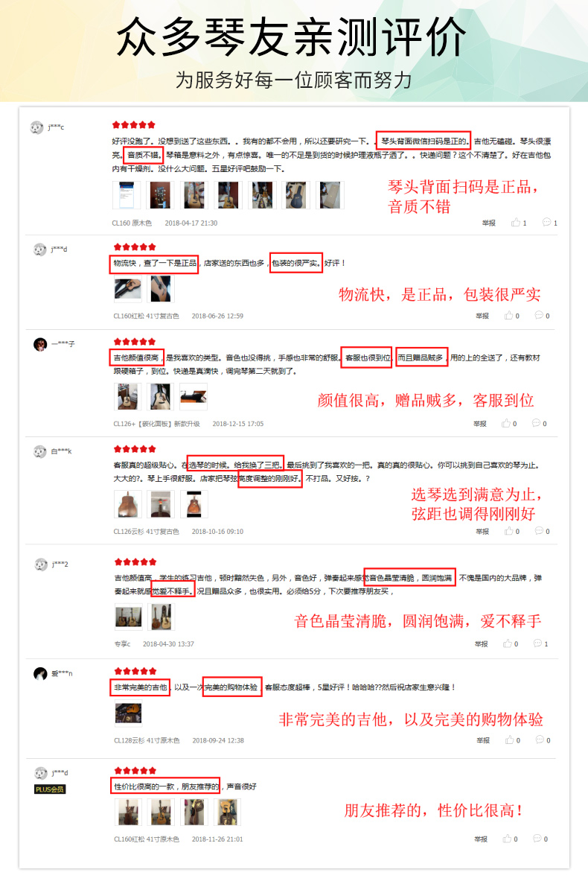Click the avatar of user 爱***n
Screen dimensions: 588x884
point(40,674)
